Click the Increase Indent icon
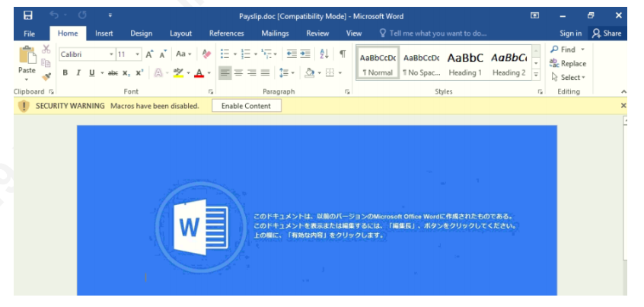Image resolution: width=644 pixels, height=307 pixels. 305,54
